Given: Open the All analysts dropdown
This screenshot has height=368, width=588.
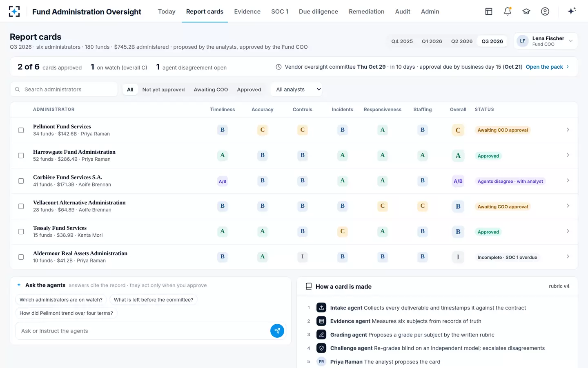Looking at the screenshot, I should point(296,90).
